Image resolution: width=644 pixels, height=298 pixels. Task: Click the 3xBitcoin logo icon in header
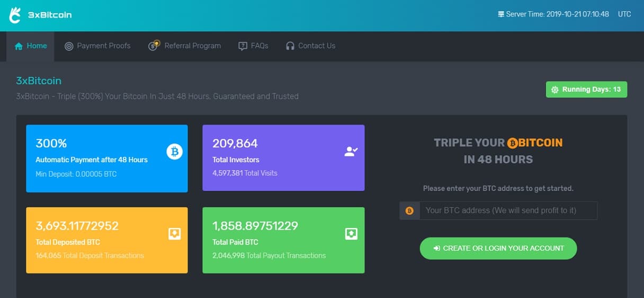[x=15, y=15]
